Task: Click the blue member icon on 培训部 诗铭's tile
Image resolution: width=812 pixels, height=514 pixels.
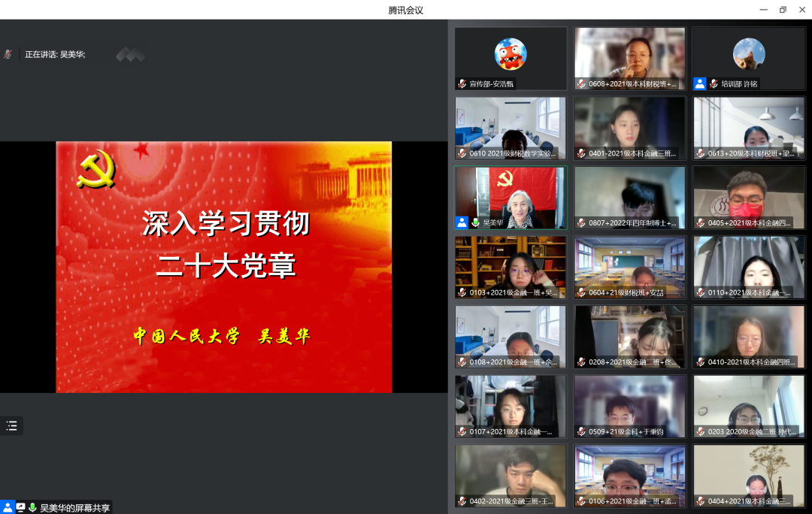Action: point(700,83)
